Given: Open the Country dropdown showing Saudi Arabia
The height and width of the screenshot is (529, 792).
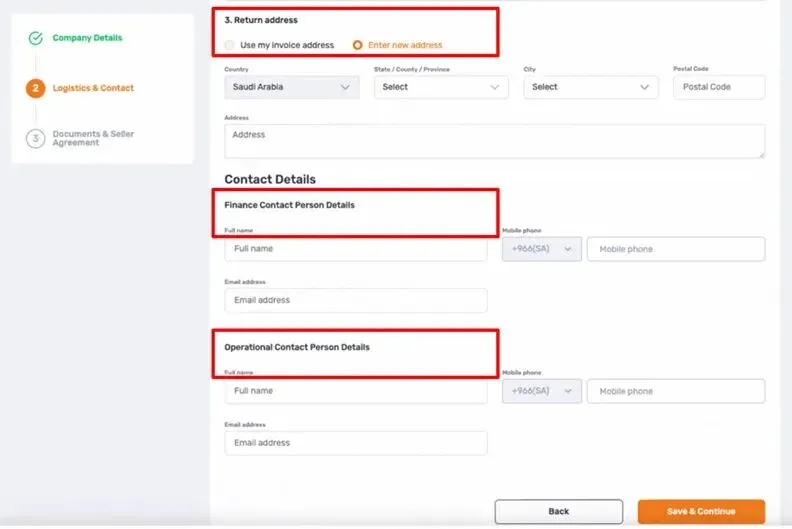Looking at the screenshot, I should coord(291,87).
